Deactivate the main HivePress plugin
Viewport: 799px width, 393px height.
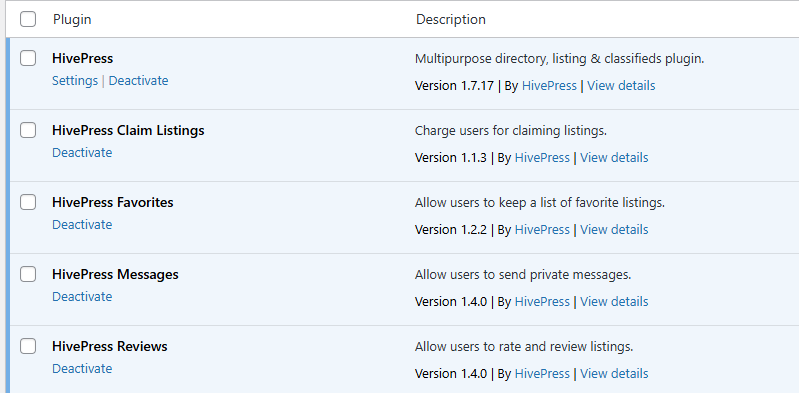tap(139, 81)
